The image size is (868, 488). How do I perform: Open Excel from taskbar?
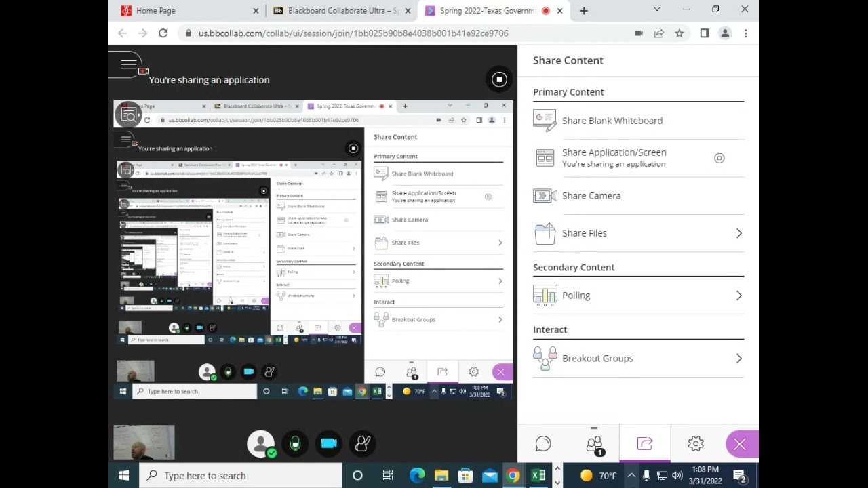(538, 476)
